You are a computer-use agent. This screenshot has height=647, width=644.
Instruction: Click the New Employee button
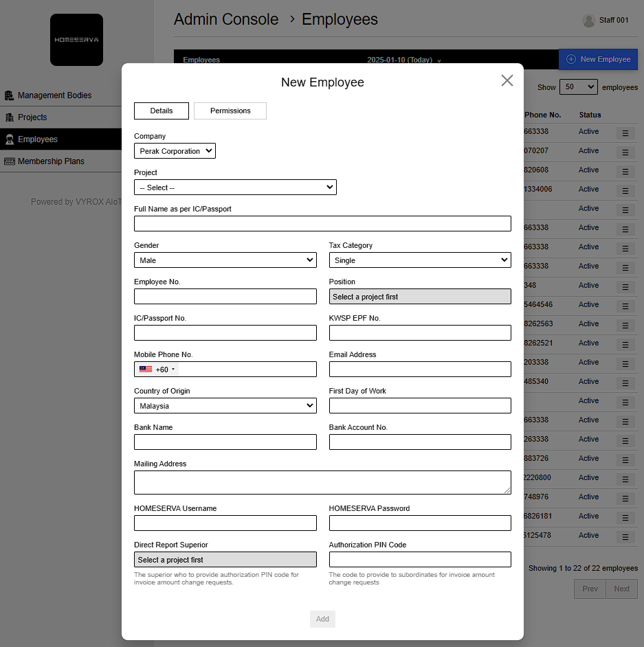coord(598,60)
